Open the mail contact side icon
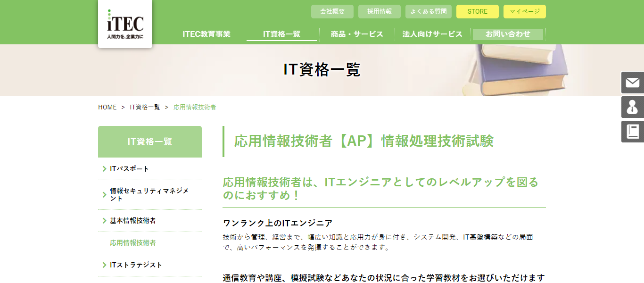 (632, 83)
